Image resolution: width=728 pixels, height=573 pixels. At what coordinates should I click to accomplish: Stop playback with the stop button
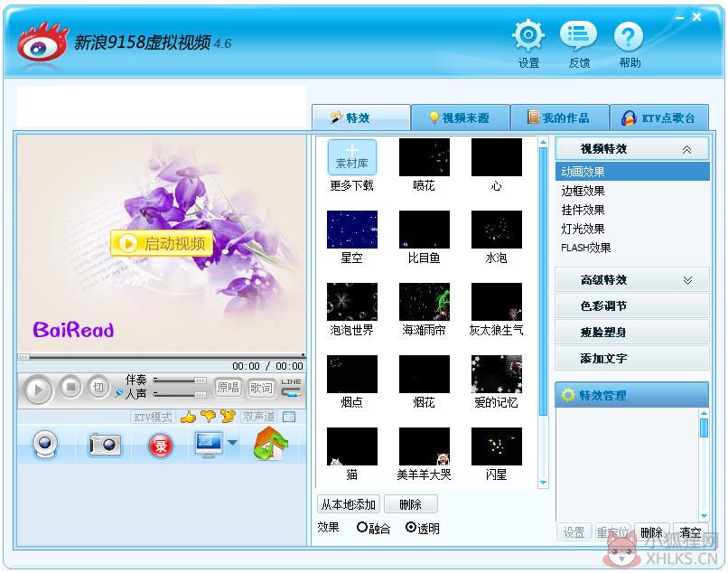pyautogui.click(x=70, y=387)
